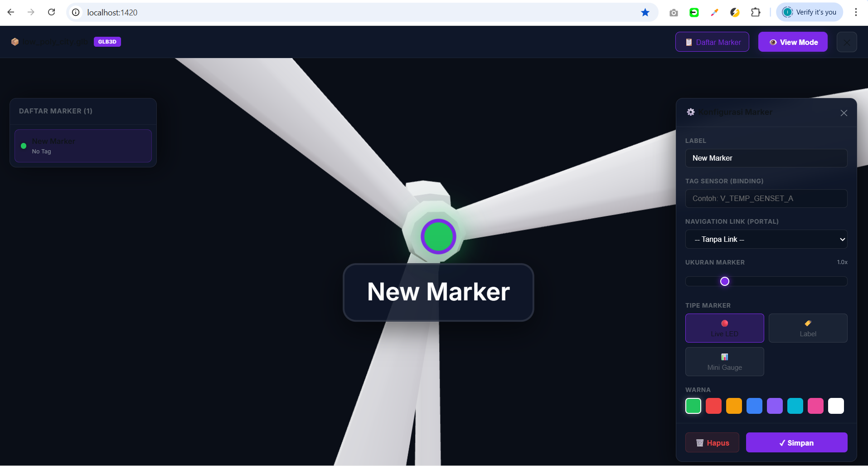Click the gear icon in marker config header
This screenshot has width=868, height=466.
point(690,112)
